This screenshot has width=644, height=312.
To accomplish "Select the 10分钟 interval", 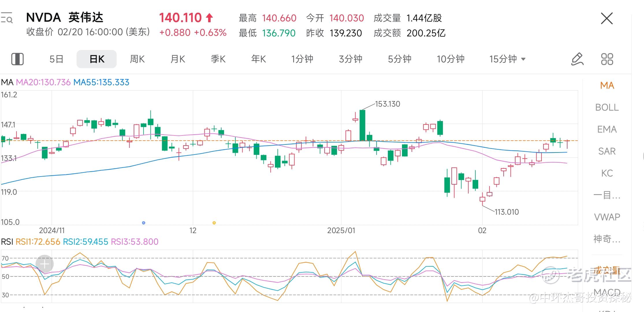I will coord(451,59).
